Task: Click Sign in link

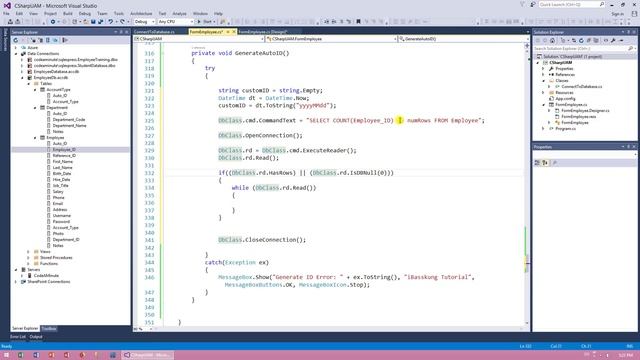Action: coord(618,13)
